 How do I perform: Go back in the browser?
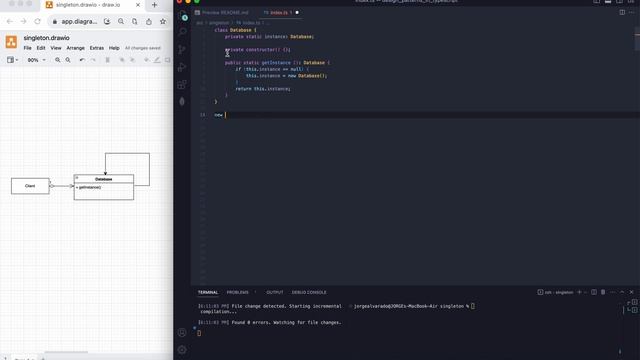point(10,21)
